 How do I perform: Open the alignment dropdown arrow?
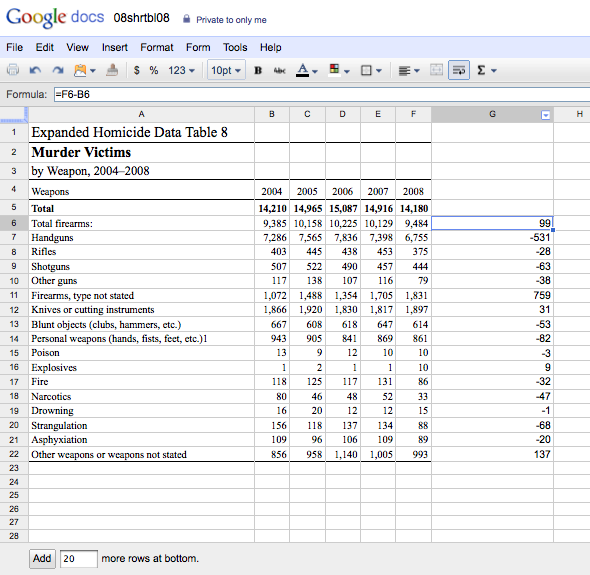pos(417,71)
